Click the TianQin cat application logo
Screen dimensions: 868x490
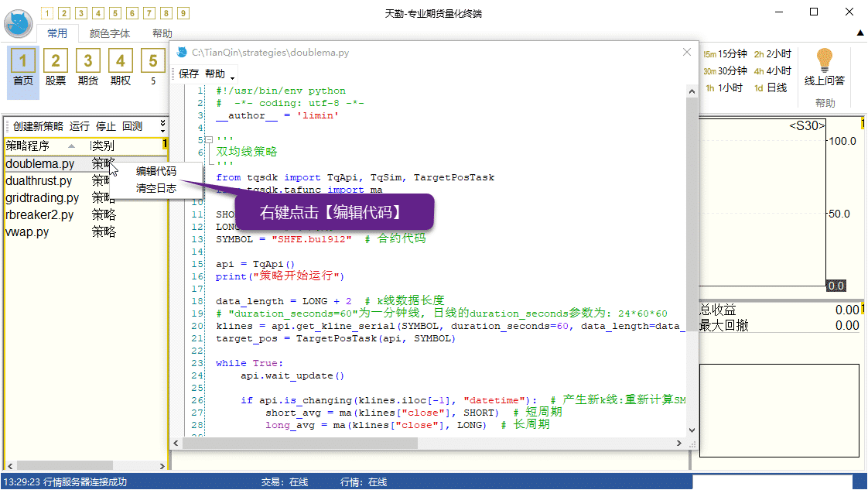[x=18, y=24]
